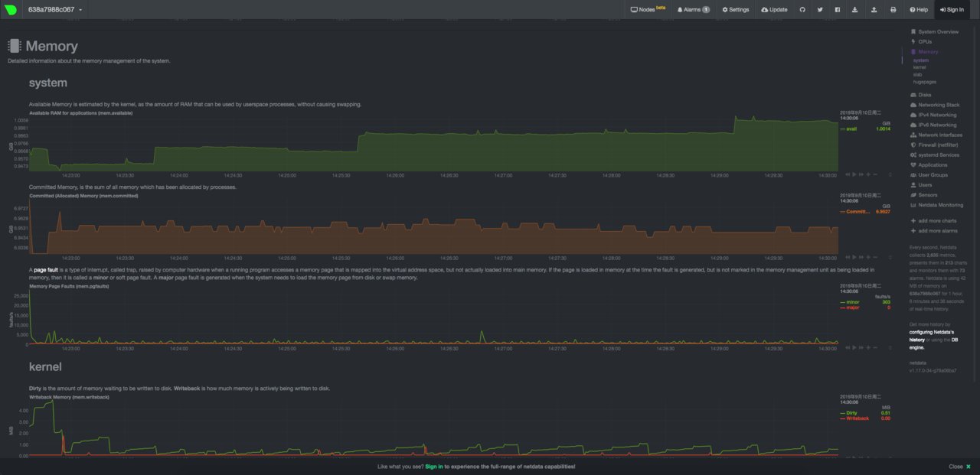Zoom in the Available RAM chart
This screenshot has height=475, width=980.
[x=868, y=174]
